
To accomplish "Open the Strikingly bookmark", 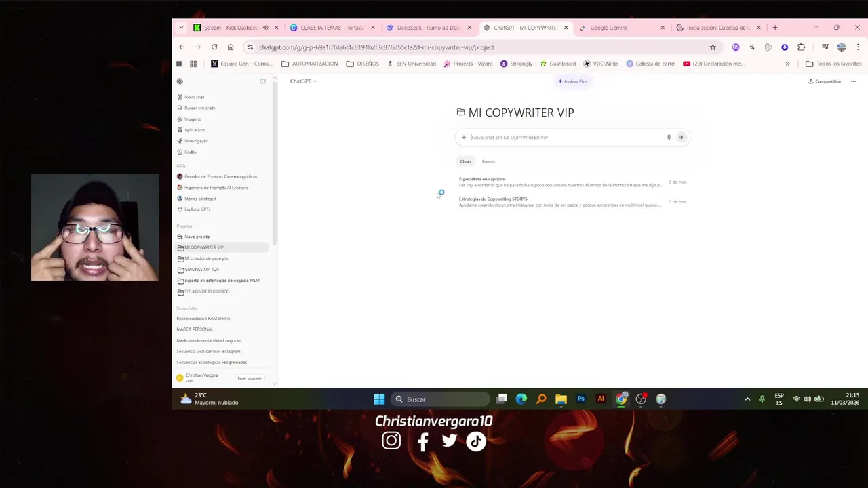I will point(517,64).
